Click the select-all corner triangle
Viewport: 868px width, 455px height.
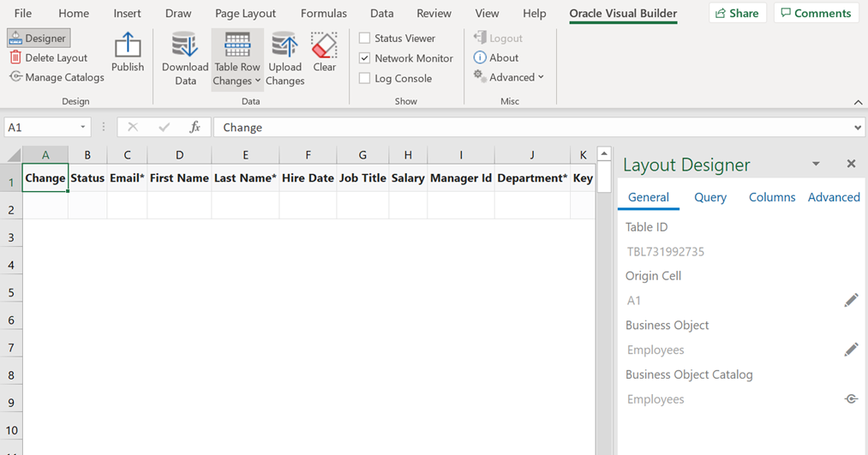tap(12, 155)
